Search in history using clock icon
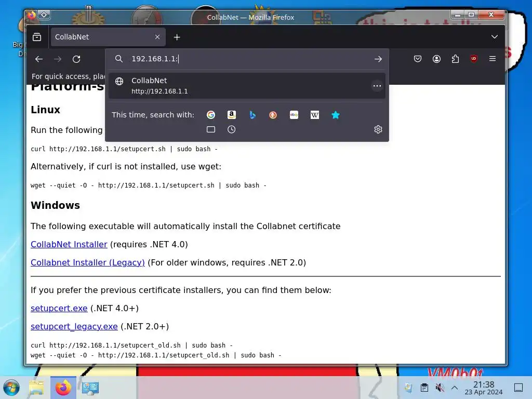This screenshot has height=399, width=532. pos(231,129)
